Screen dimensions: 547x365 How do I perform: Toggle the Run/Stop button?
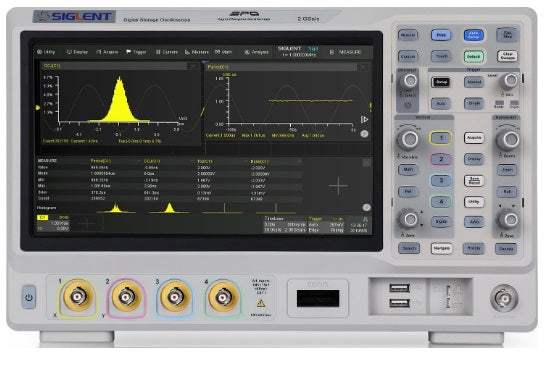[x=507, y=35]
